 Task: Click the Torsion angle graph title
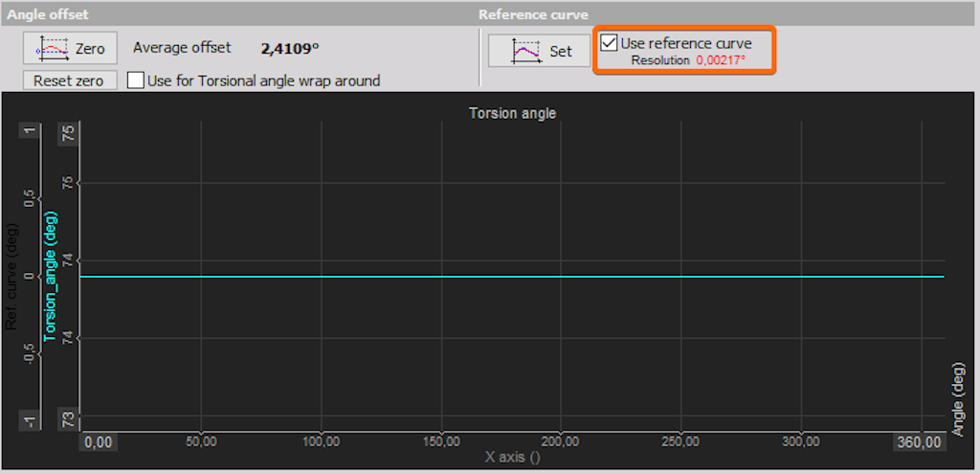tap(513, 113)
